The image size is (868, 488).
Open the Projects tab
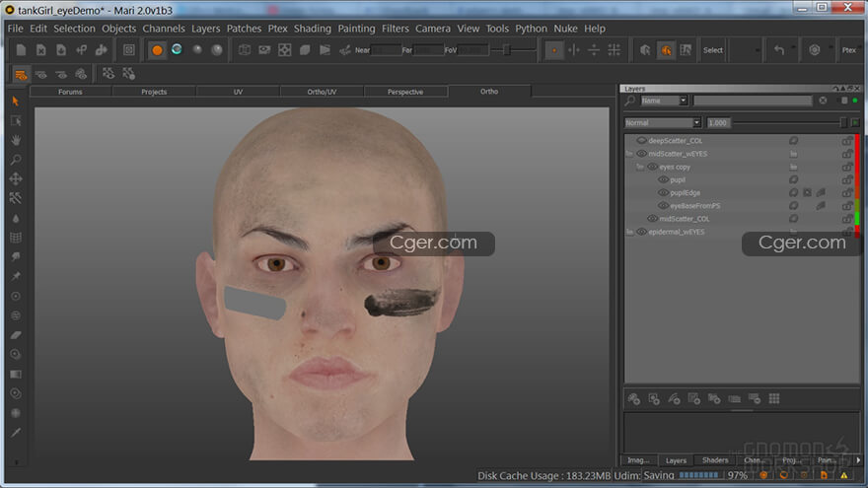[x=154, y=92]
